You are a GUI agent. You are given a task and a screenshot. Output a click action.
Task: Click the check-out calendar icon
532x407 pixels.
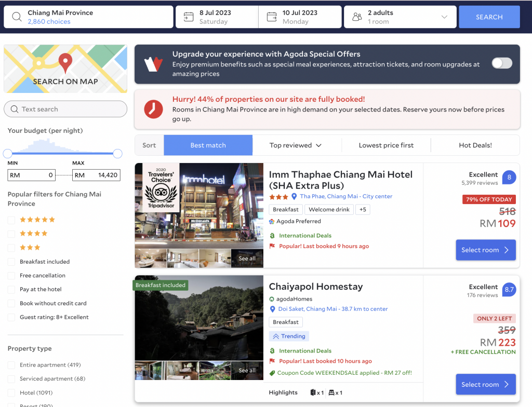coord(272,17)
